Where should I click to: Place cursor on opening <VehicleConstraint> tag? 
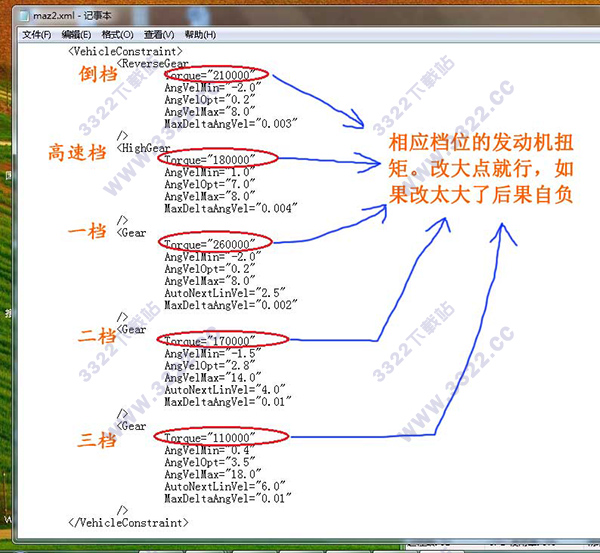click(x=125, y=51)
